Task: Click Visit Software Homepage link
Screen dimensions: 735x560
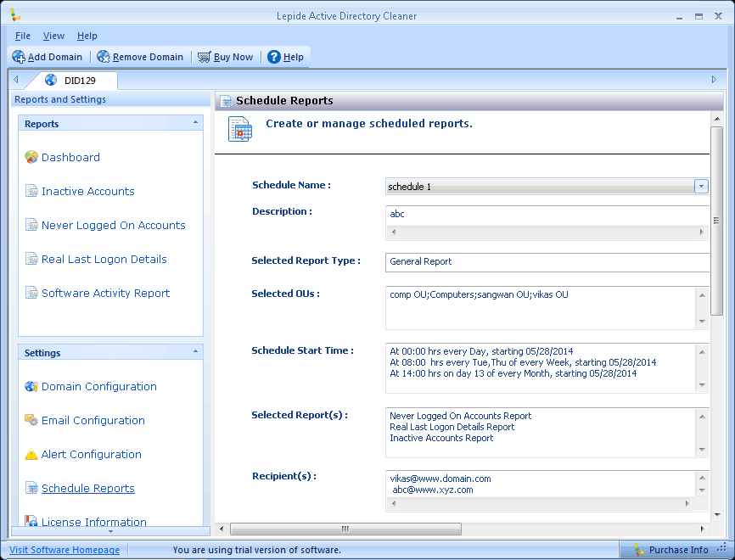Action: 65,550
